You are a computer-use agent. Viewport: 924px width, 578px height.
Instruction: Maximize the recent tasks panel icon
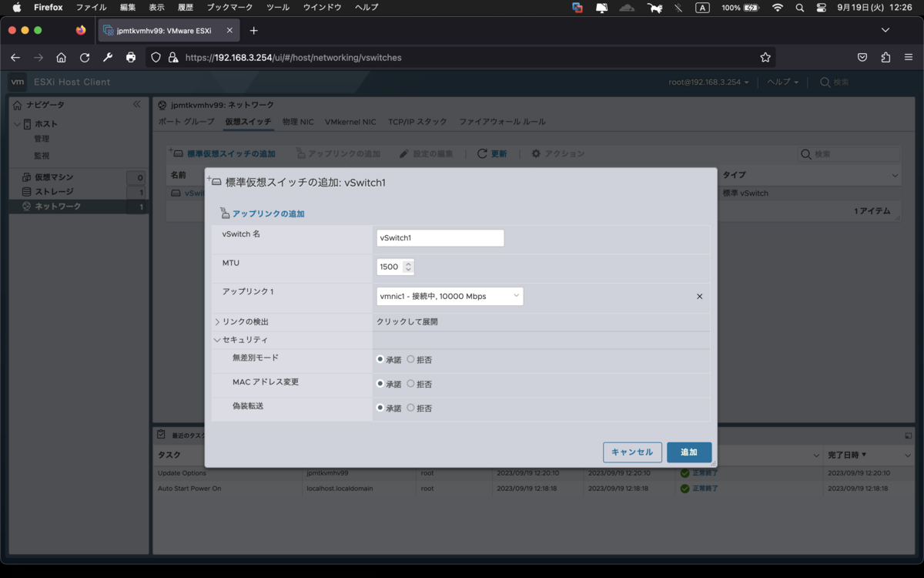[909, 435]
